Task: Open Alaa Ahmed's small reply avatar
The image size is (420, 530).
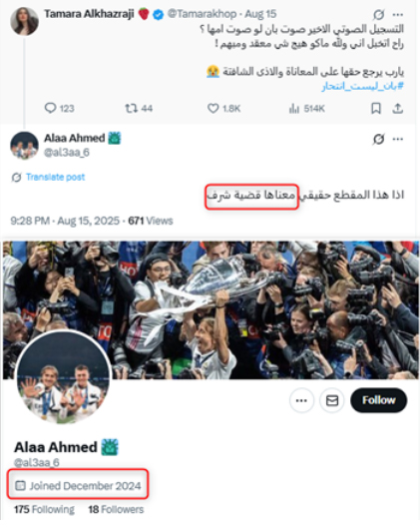Action: 24,146
